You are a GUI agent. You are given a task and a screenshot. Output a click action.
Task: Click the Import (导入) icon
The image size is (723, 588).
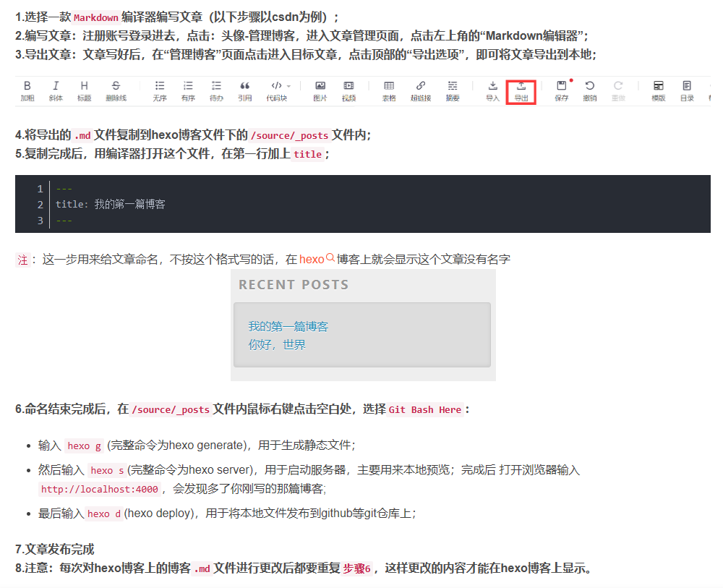[x=492, y=91]
